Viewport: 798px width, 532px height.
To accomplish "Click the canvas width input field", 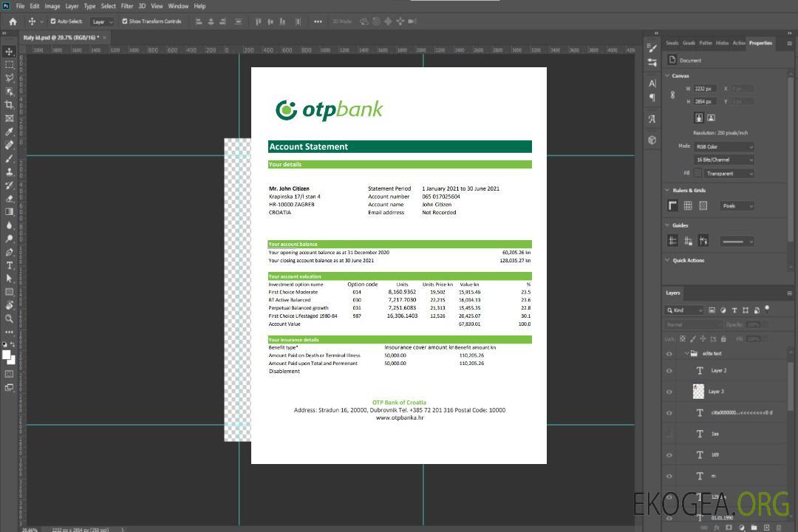I will click(x=705, y=89).
